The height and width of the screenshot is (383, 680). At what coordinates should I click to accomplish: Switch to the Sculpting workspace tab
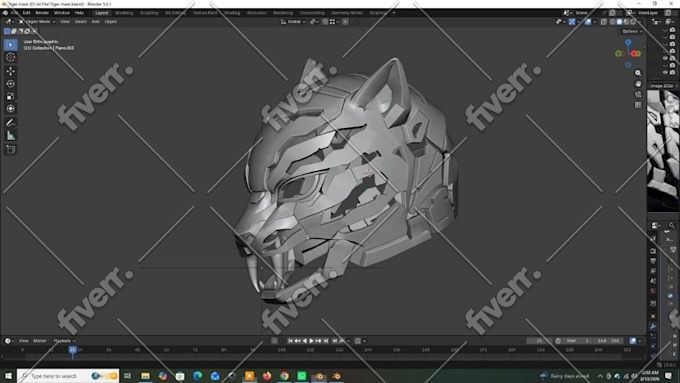(149, 13)
